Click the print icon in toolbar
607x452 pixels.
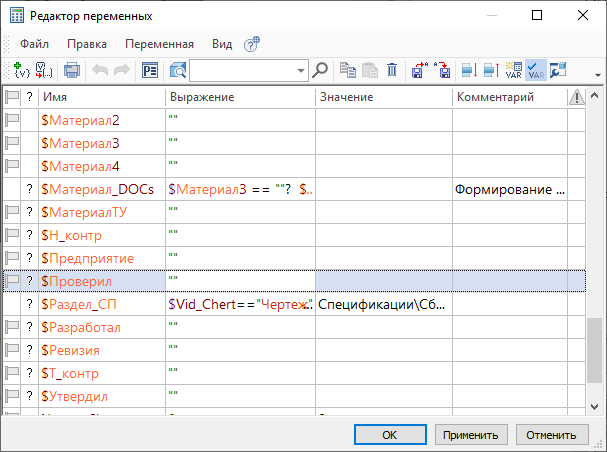click(72, 70)
